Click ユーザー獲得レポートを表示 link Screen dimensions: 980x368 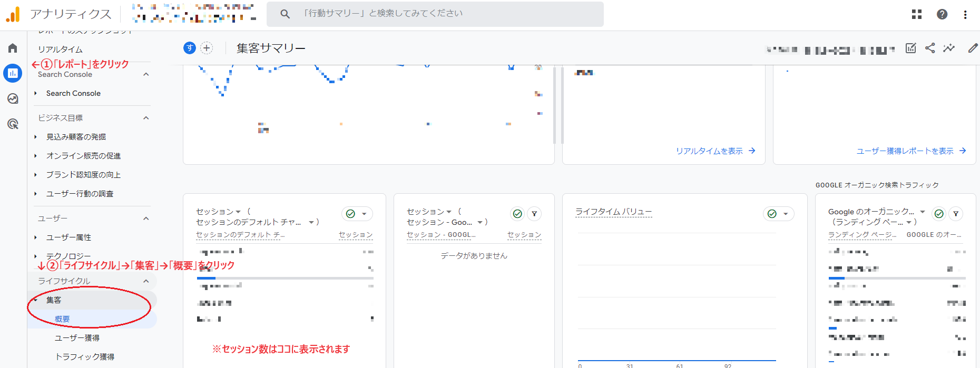[912, 151]
